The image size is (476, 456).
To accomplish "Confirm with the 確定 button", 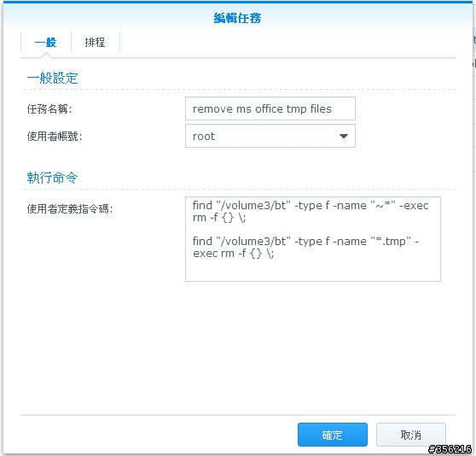I will pyautogui.click(x=333, y=435).
